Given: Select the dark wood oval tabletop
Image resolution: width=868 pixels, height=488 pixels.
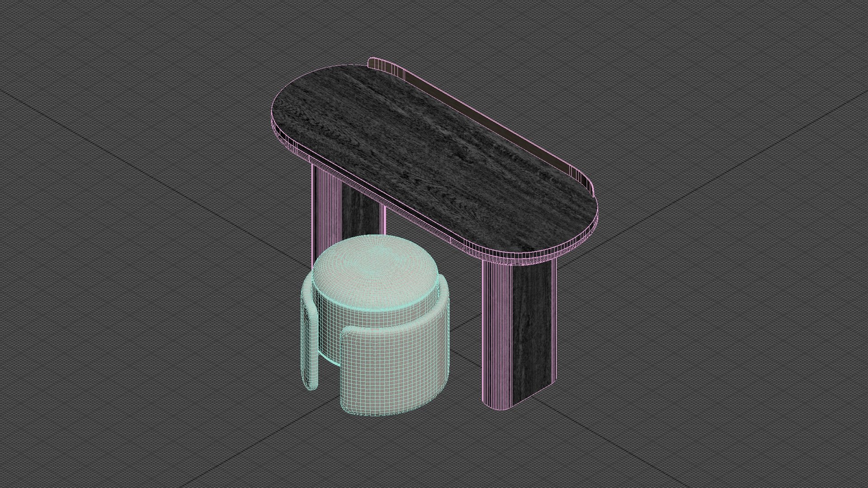Looking at the screenshot, I should click(434, 163).
